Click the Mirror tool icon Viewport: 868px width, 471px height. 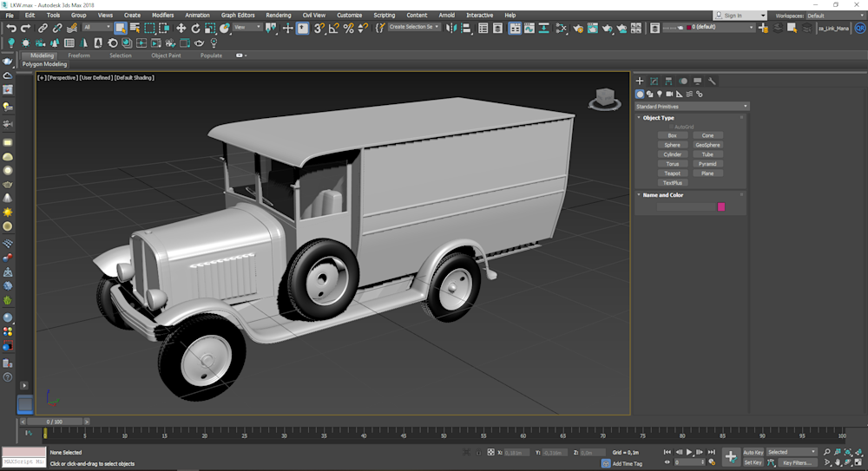451,28
